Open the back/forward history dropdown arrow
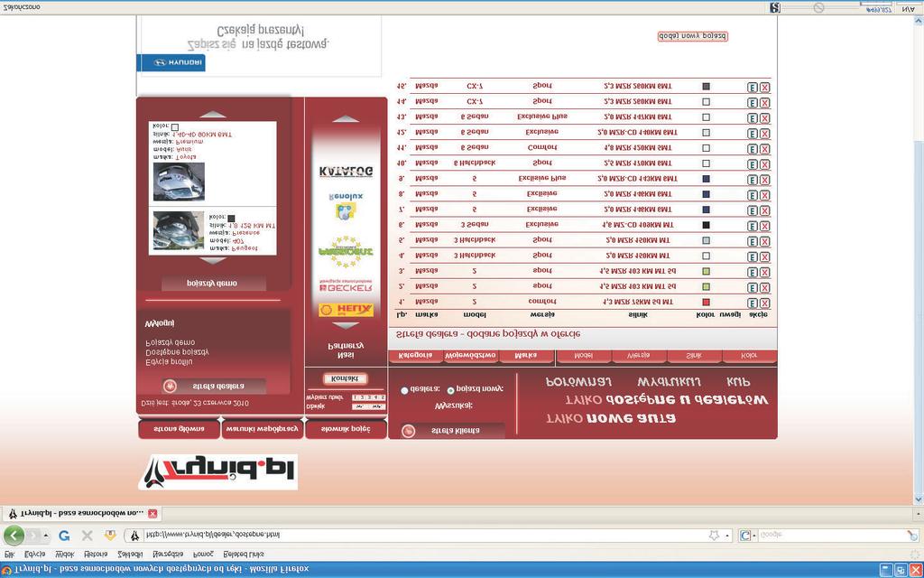Screen dimensions: 924x578 coord(46,536)
